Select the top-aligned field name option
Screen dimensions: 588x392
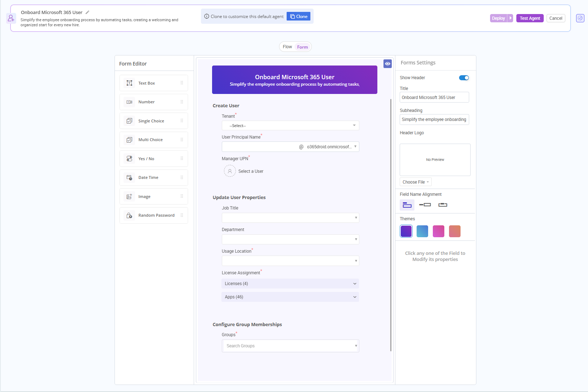407,205
